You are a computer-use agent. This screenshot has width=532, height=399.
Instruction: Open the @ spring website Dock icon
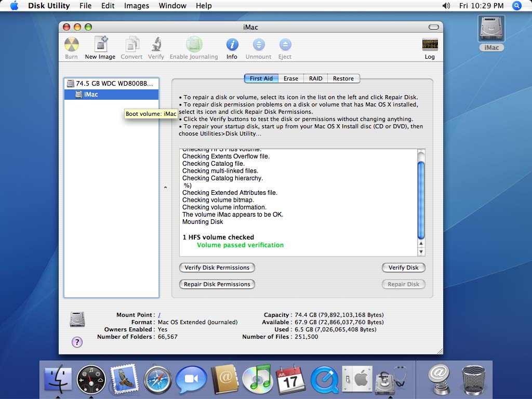coord(438,379)
